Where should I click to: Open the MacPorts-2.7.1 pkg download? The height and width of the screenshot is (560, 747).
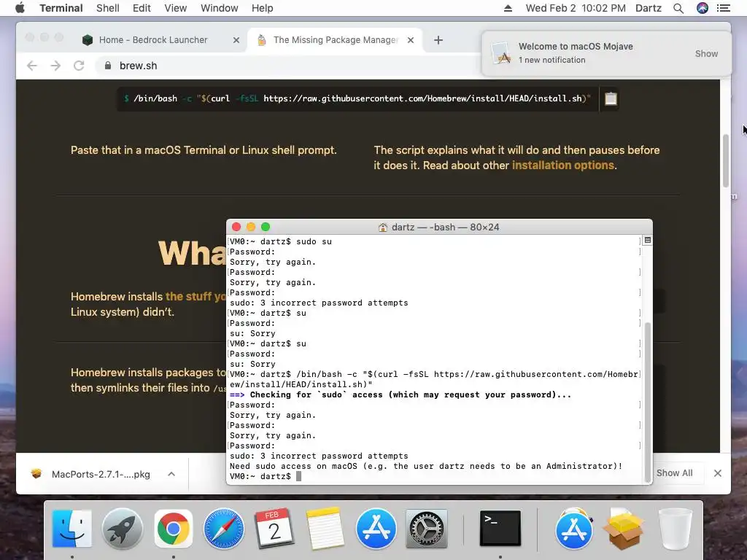[91, 474]
